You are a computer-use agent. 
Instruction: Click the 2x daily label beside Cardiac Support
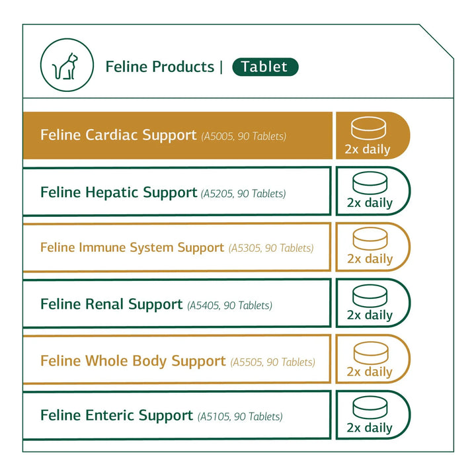(368, 149)
